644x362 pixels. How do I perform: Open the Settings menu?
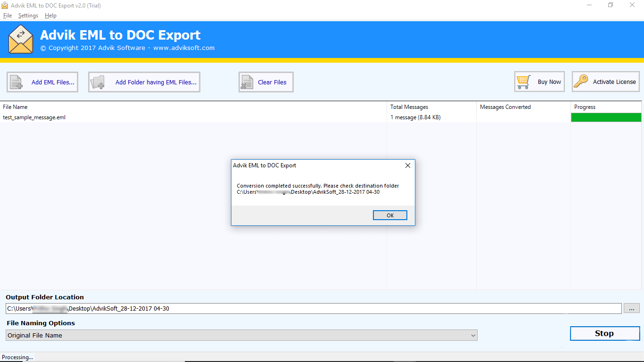(28, 16)
